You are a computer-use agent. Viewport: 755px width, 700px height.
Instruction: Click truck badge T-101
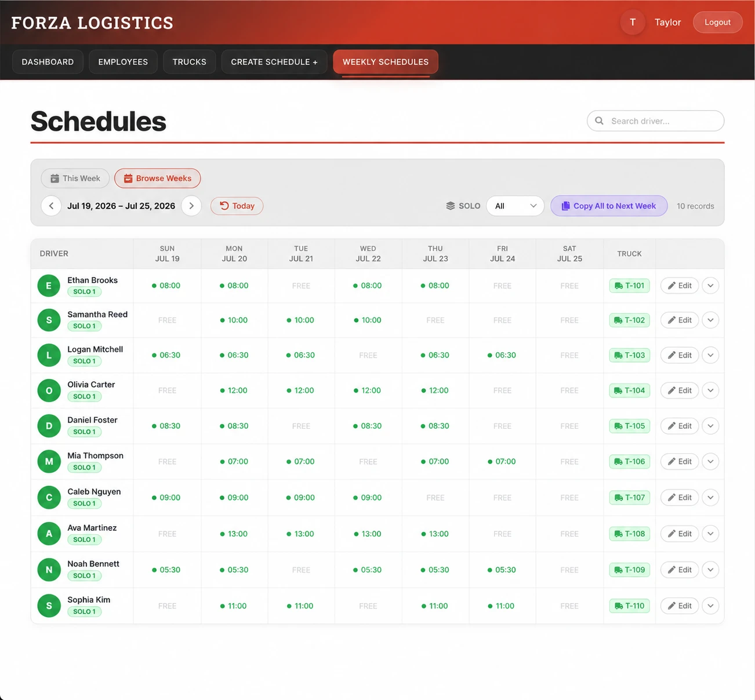pyautogui.click(x=629, y=286)
